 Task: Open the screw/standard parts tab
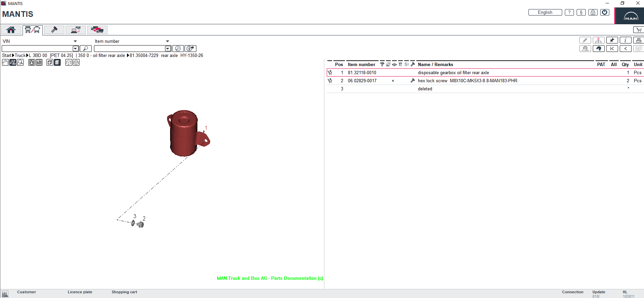click(x=54, y=30)
